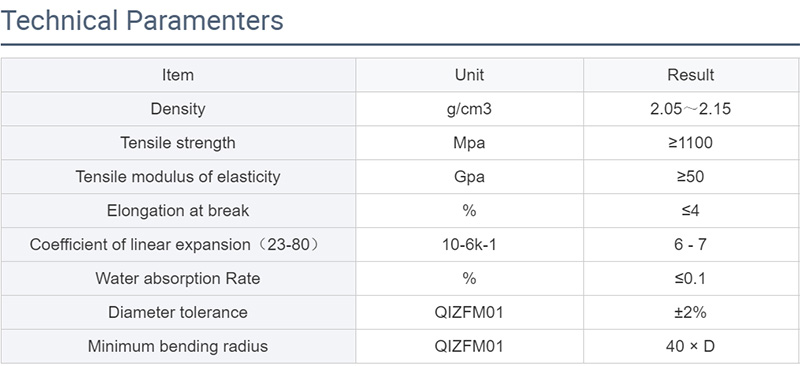800x366 pixels.
Task: Click the Tensile strength row label
Action: tap(178, 142)
